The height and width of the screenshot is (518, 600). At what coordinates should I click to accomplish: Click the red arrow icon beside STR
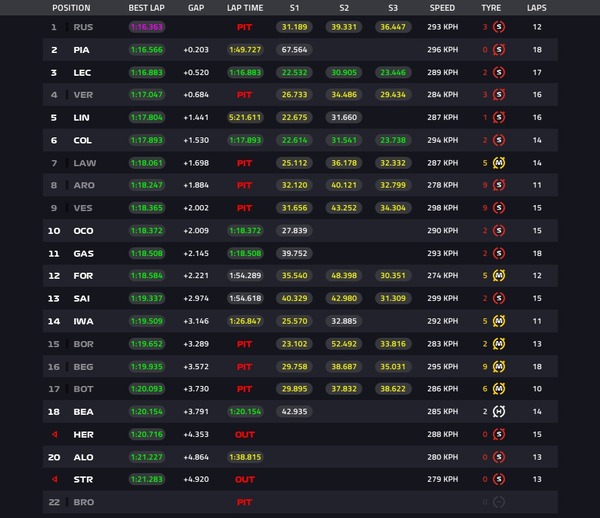(x=55, y=479)
